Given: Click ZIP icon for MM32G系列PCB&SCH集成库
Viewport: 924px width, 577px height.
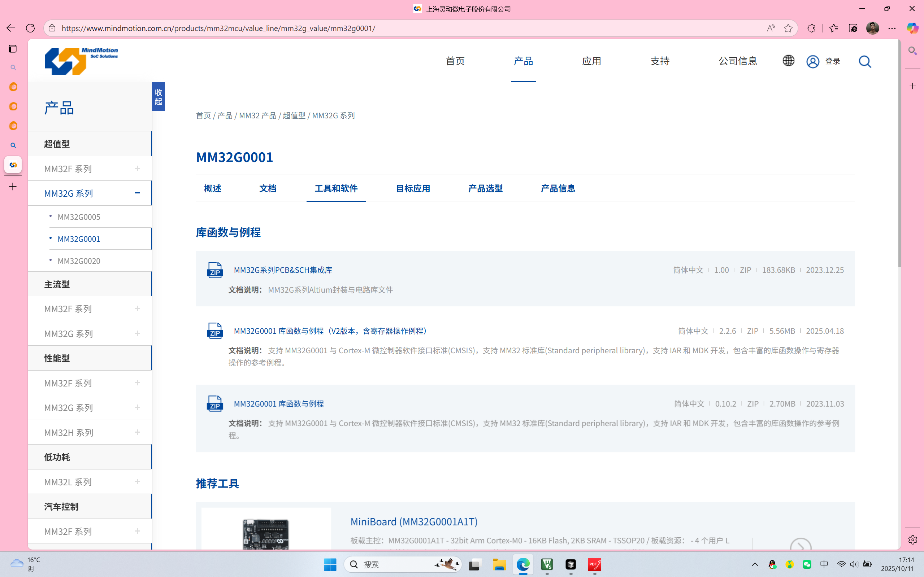Looking at the screenshot, I should [x=214, y=270].
